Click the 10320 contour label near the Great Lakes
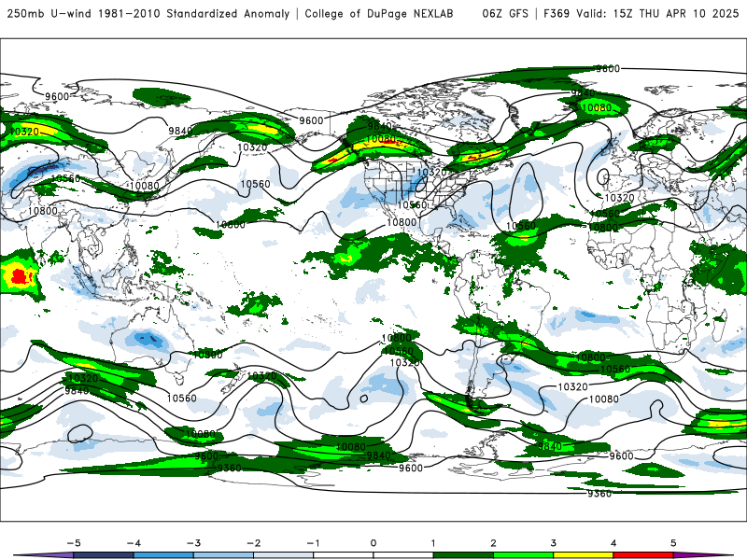 (x=431, y=172)
